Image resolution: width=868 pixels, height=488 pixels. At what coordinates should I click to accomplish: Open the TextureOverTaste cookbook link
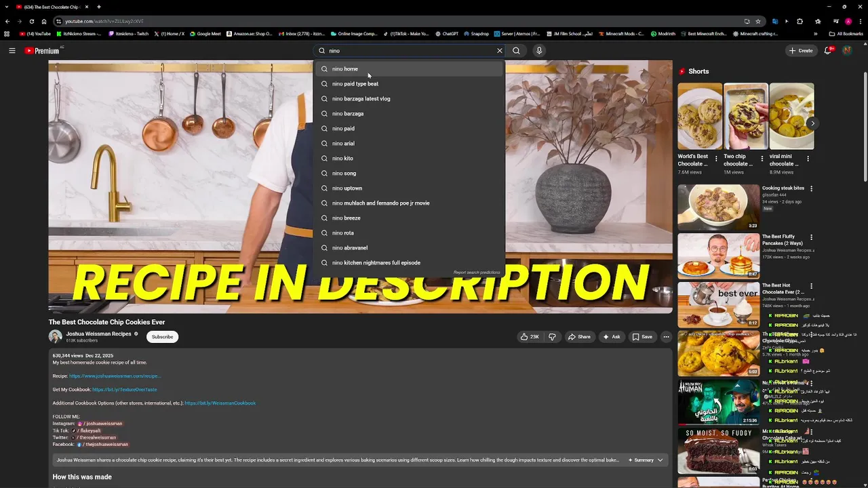[125, 390]
